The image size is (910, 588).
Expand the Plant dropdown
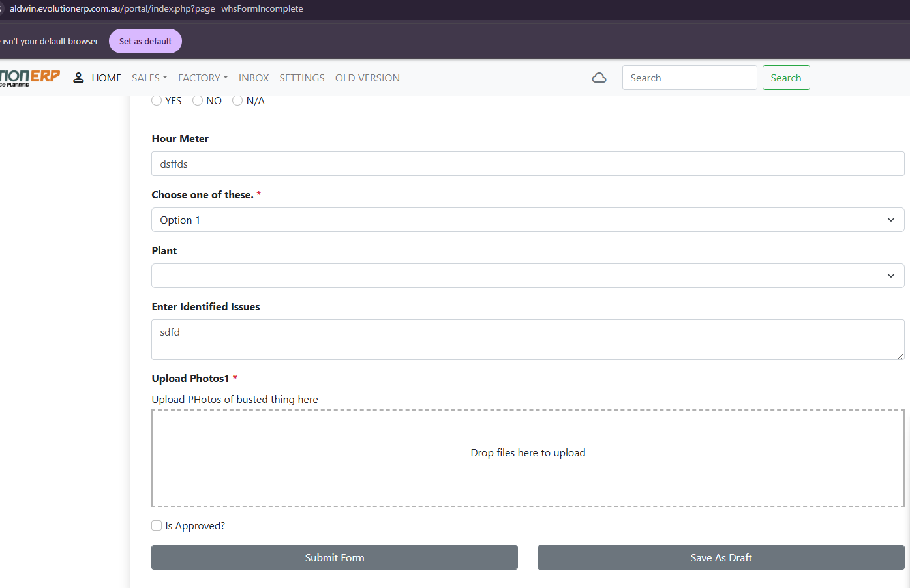click(527, 276)
